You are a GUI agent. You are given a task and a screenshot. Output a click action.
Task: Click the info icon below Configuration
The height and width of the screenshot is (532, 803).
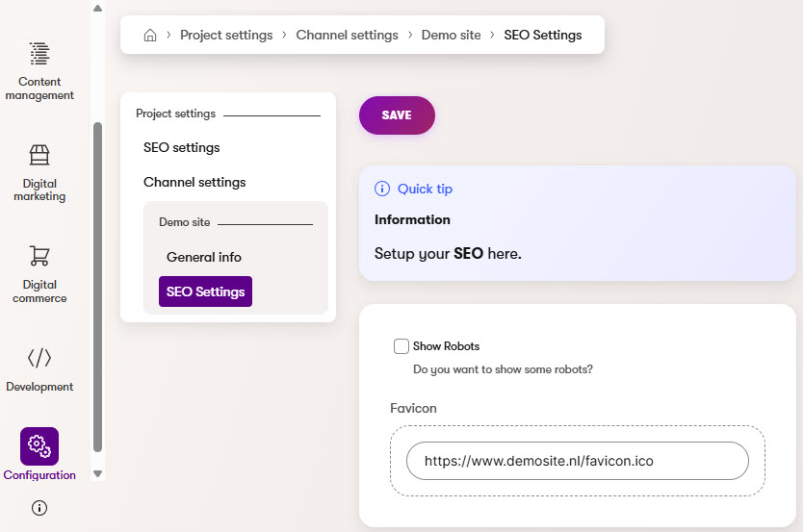39,508
